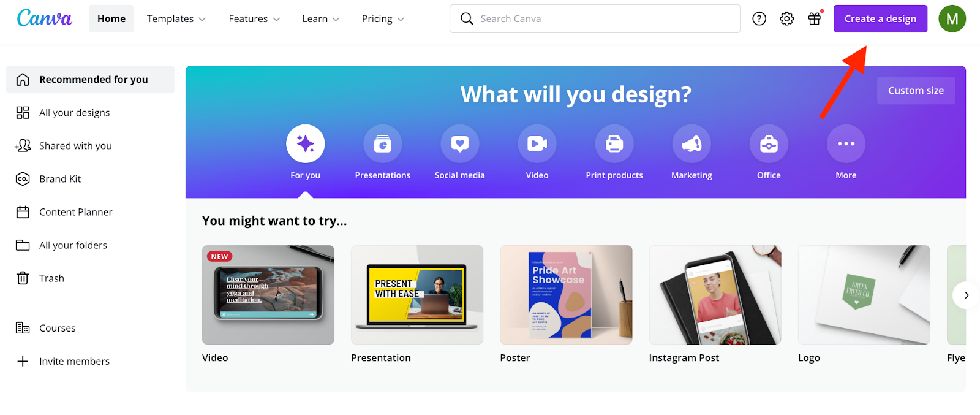Open the Pricing dropdown menu
This screenshot has width=980, height=415.
click(x=383, y=19)
